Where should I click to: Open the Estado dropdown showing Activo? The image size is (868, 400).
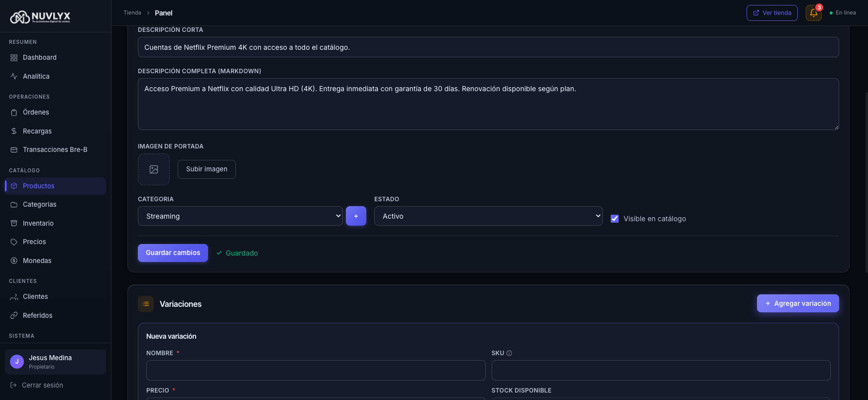point(488,216)
